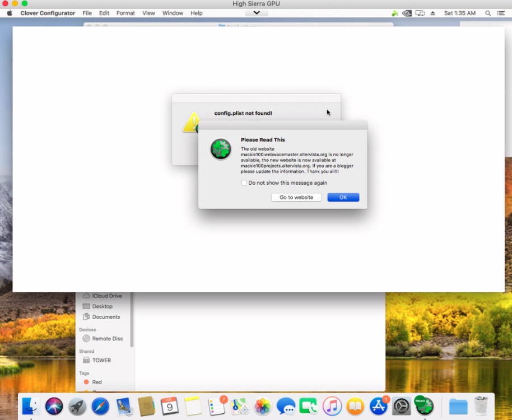Open Notification Center icon
Screen dimensions: 512x420
coord(501,13)
